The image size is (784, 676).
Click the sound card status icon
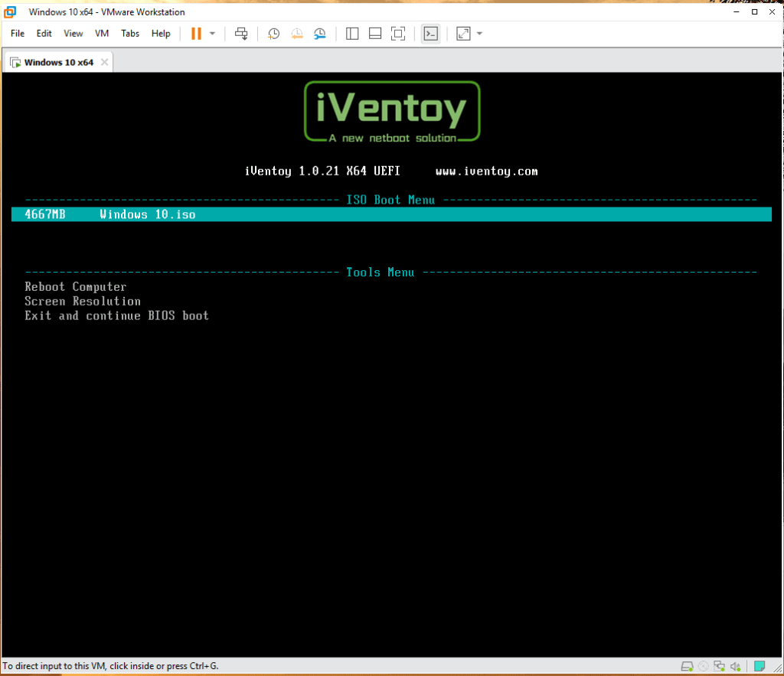tap(735, 666)
